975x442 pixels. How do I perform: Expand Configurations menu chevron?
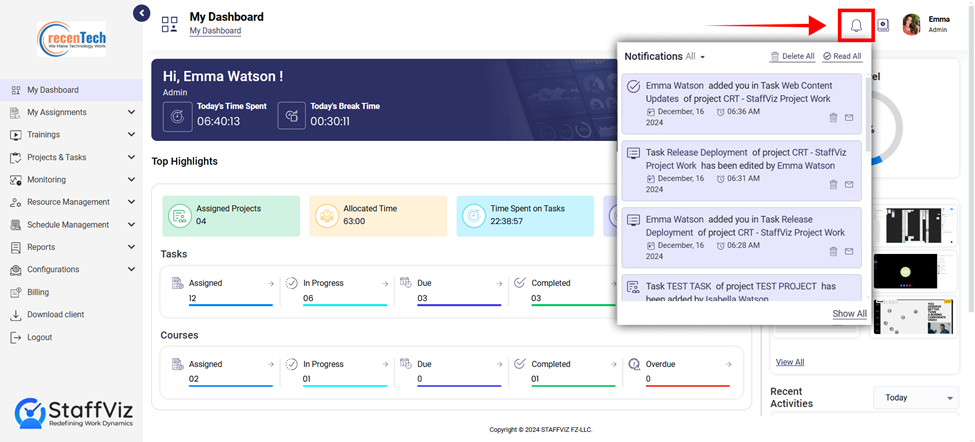131,269
